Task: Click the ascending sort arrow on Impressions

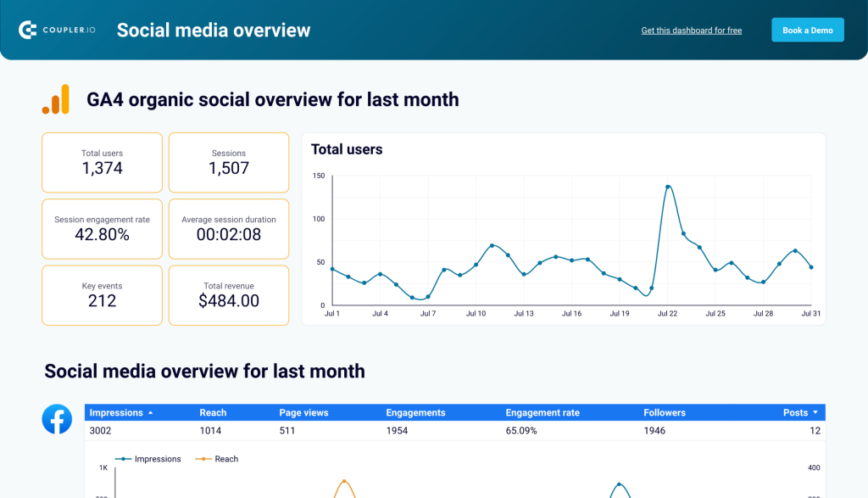Action: point(149,412)
